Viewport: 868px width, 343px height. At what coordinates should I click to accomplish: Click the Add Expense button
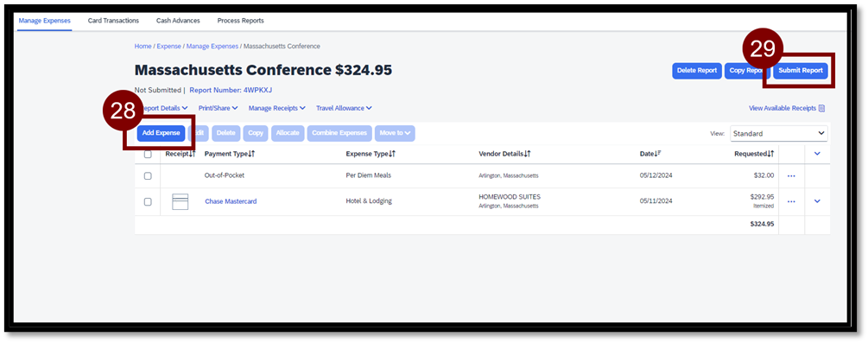(162, 133)
